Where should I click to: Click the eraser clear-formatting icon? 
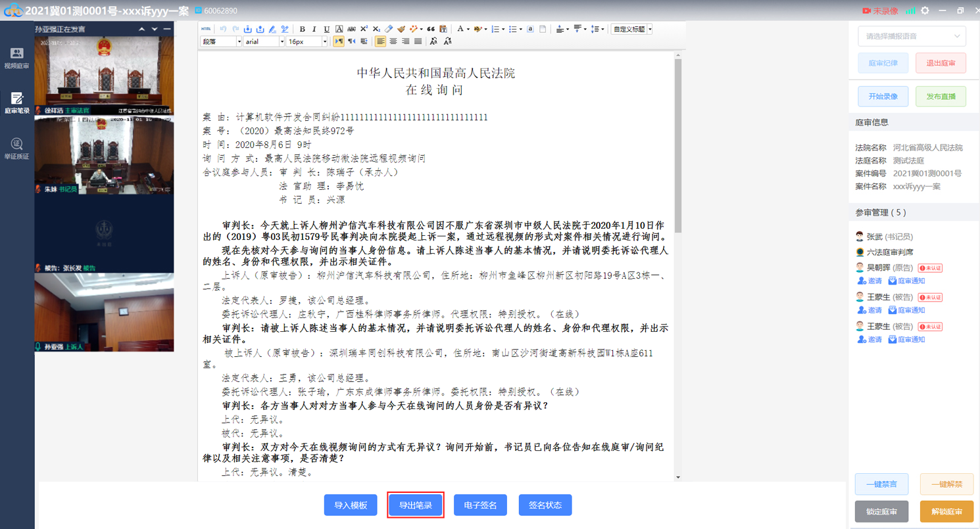click(x=389, y=29)
